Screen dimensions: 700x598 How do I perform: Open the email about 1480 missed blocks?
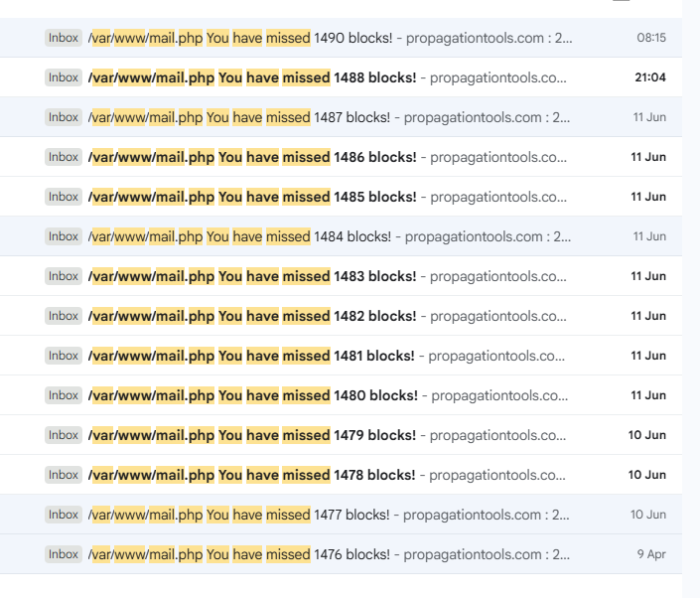coord(341,395)
